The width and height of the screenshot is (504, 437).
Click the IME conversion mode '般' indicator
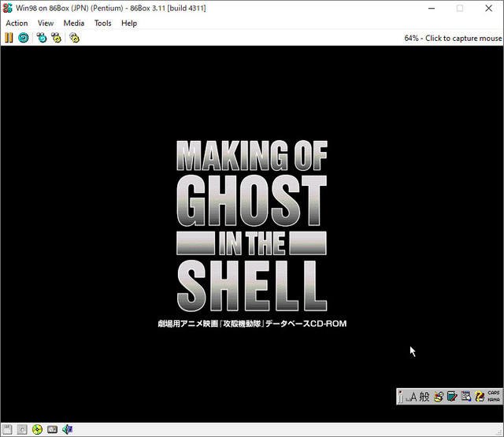coord(424,397)
